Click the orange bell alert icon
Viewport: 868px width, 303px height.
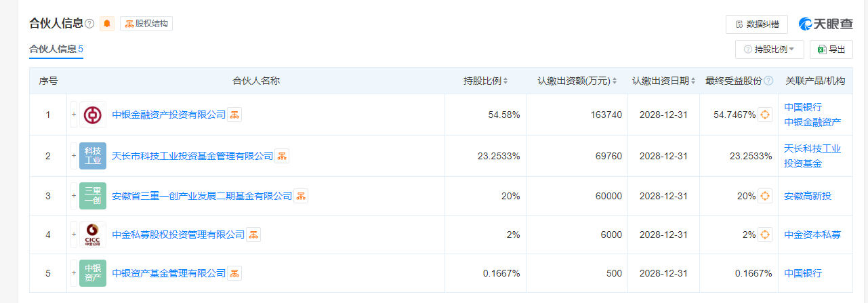pos(107,24)
